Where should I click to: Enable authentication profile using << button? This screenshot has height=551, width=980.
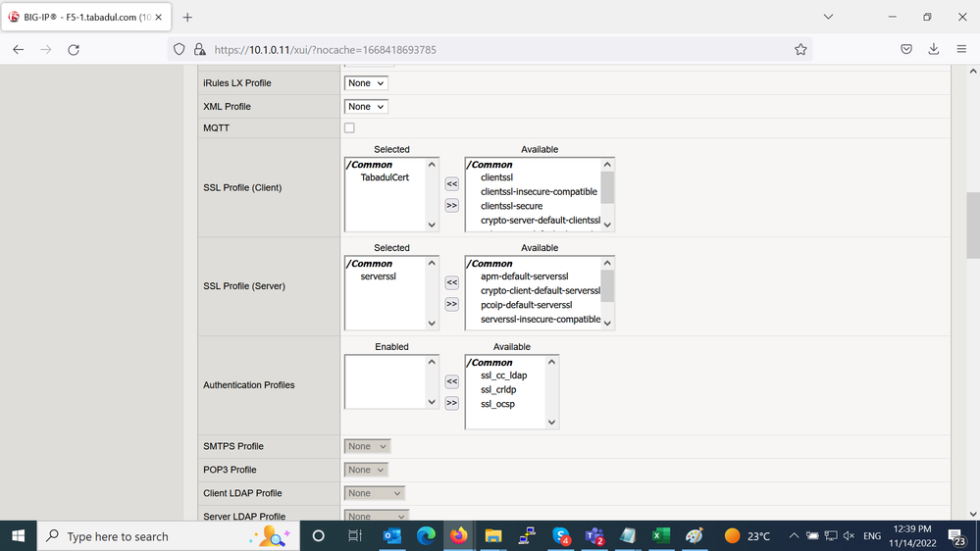pyautogui.click(x=451, y=381)
